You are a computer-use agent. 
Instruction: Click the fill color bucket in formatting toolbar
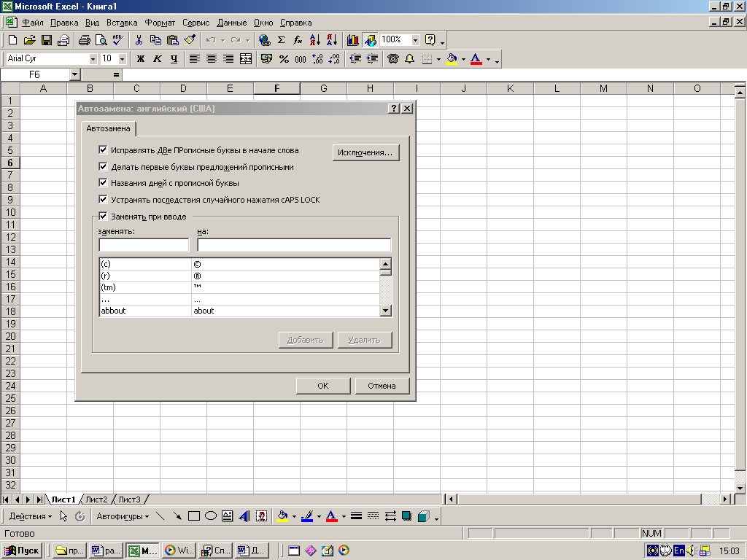pyautogui.click(x=452, y=59)
